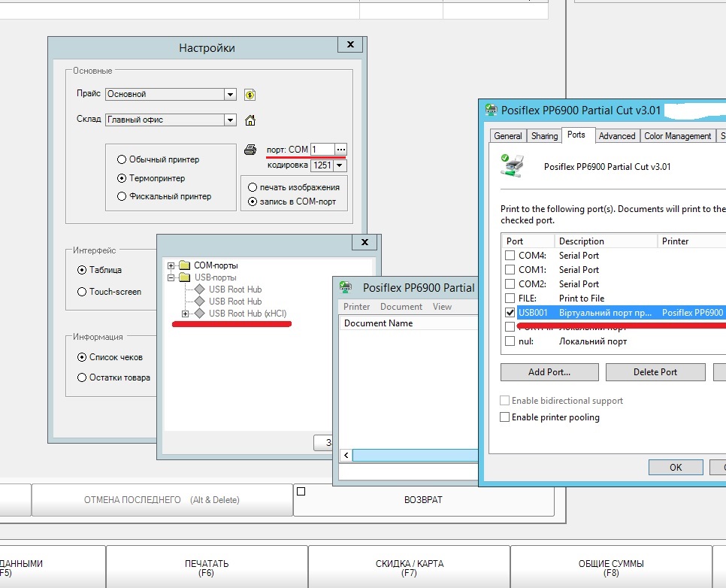Click the Add Port... button

549,372
